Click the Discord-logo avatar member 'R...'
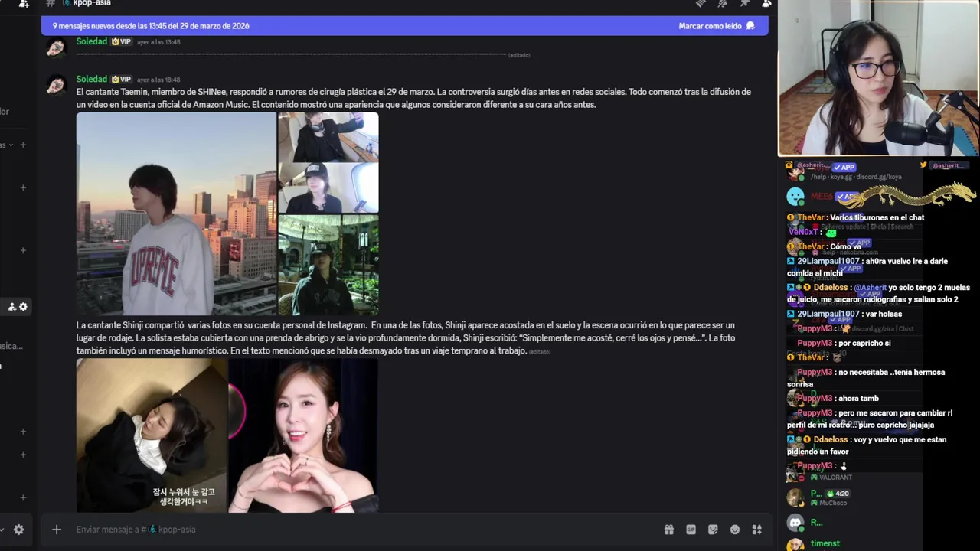Image resolution: width=980 pixels, height=551 pixels. [795, 523]
